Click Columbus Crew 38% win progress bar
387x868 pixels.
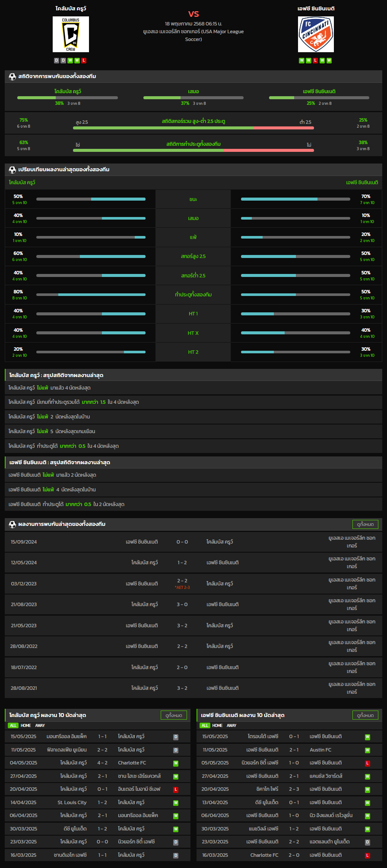tap(67, 98)
